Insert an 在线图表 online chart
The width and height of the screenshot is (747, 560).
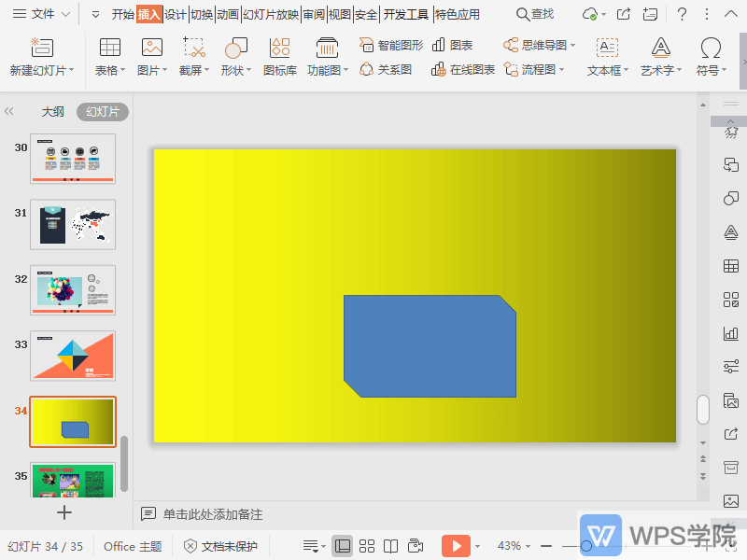coord(462,70)
